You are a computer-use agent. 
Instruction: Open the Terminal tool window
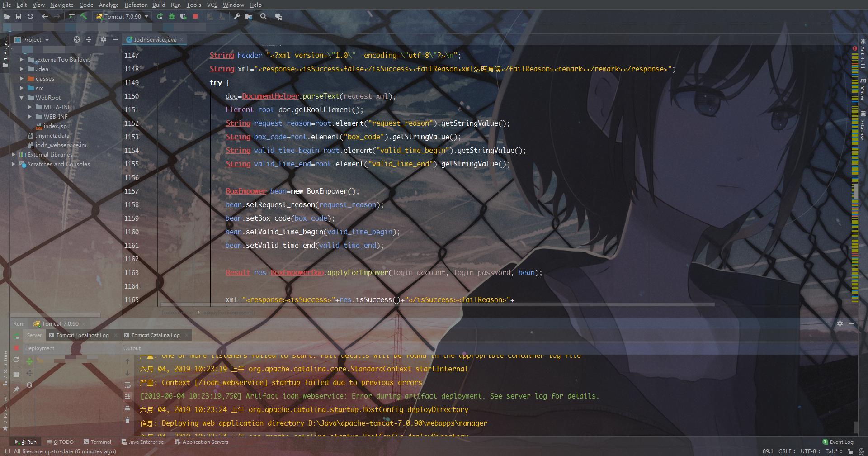[x=97, y=442]
